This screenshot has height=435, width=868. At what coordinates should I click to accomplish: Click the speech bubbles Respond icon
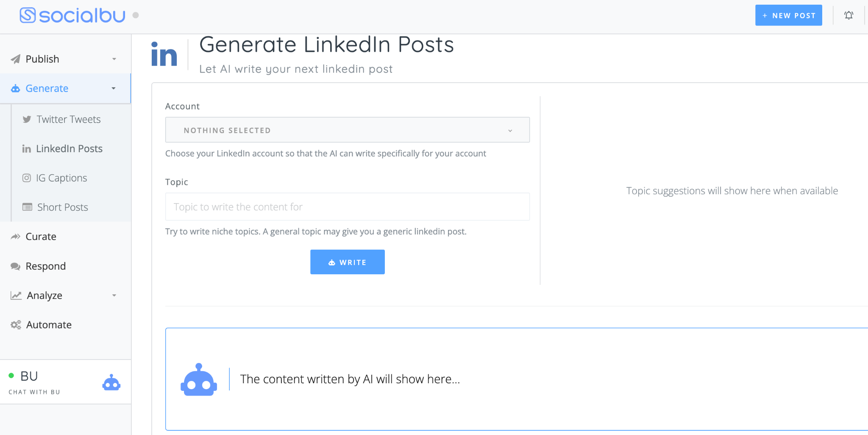coord(16,266)
